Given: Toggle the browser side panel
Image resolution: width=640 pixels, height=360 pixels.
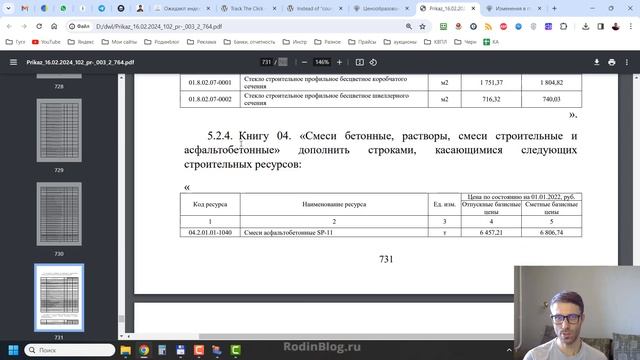Looking at the screenshot, I should point(600,26).
